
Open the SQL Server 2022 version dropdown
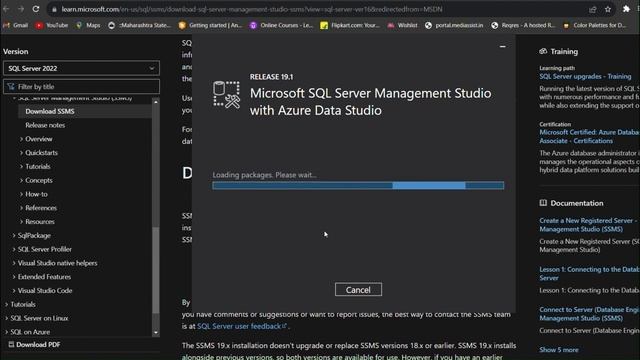click(x=81, y=68)
